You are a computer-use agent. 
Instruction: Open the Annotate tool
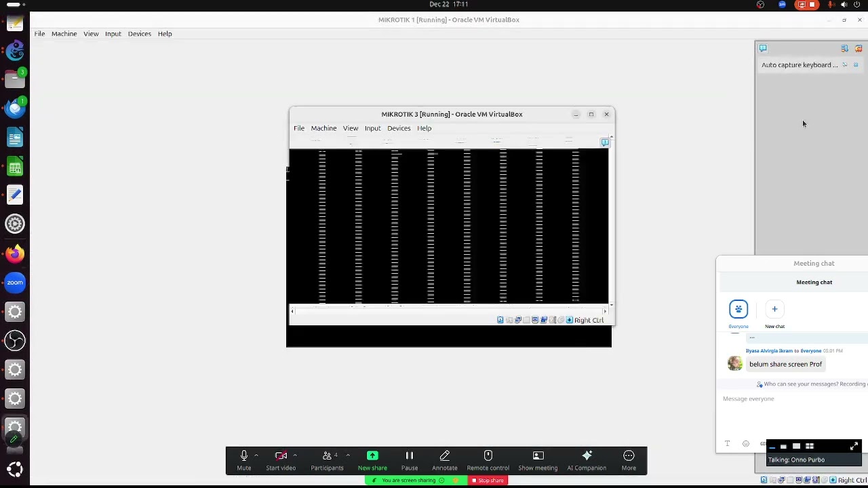445,460
